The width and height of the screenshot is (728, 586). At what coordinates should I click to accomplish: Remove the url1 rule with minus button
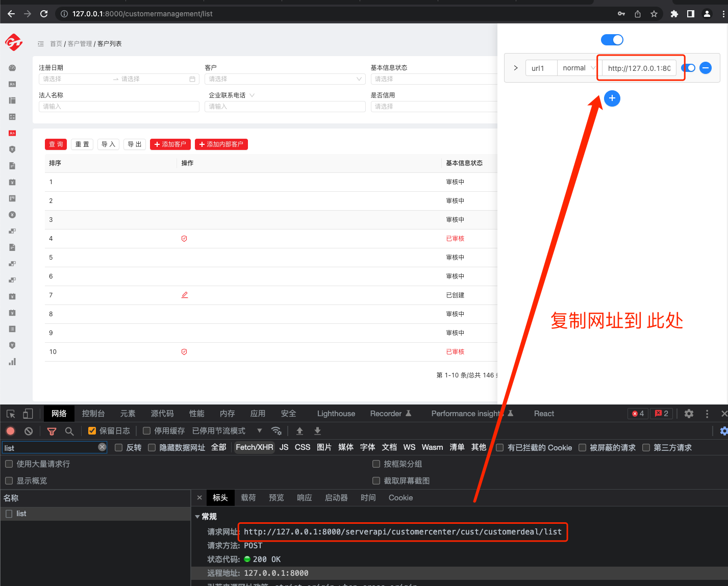pos(706,68)
